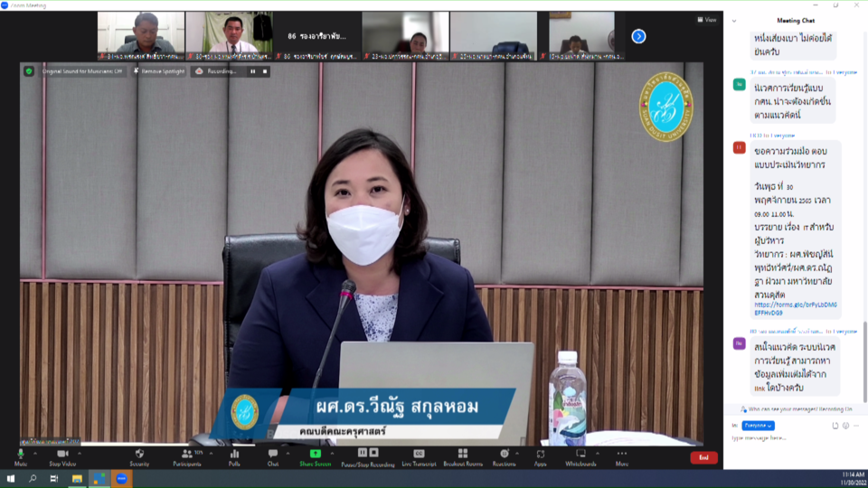
Task: Expand arrow beside Reactions
Action: click(517, 454)
